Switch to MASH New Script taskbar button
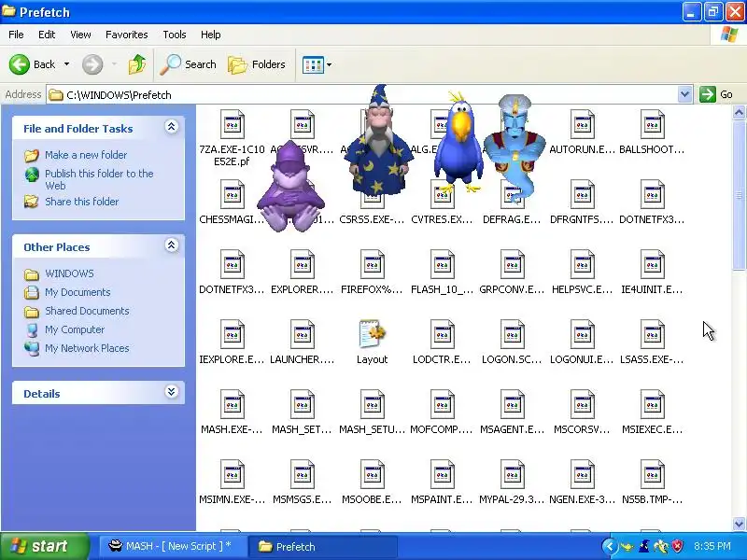747x560 pixels. click(x=173, y=546)
